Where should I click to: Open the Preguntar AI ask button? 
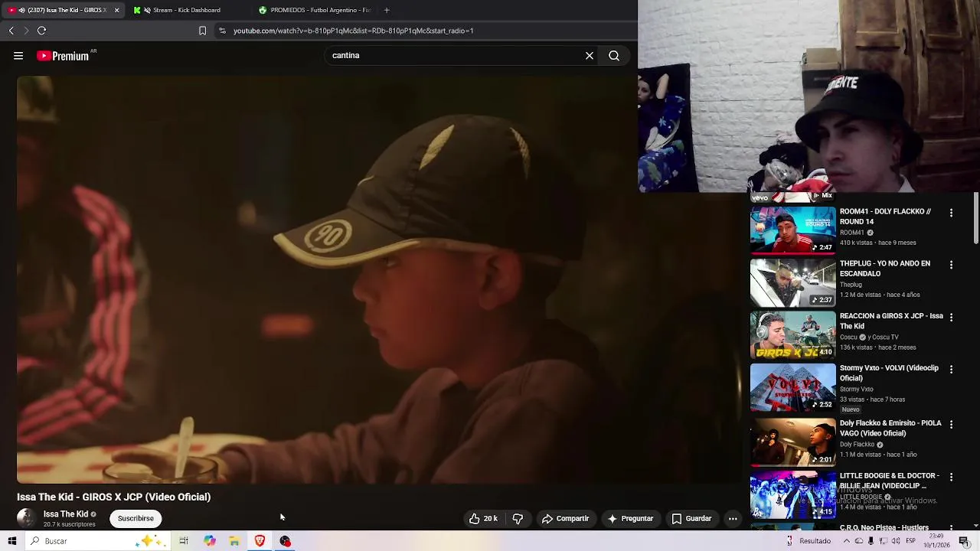630,519
